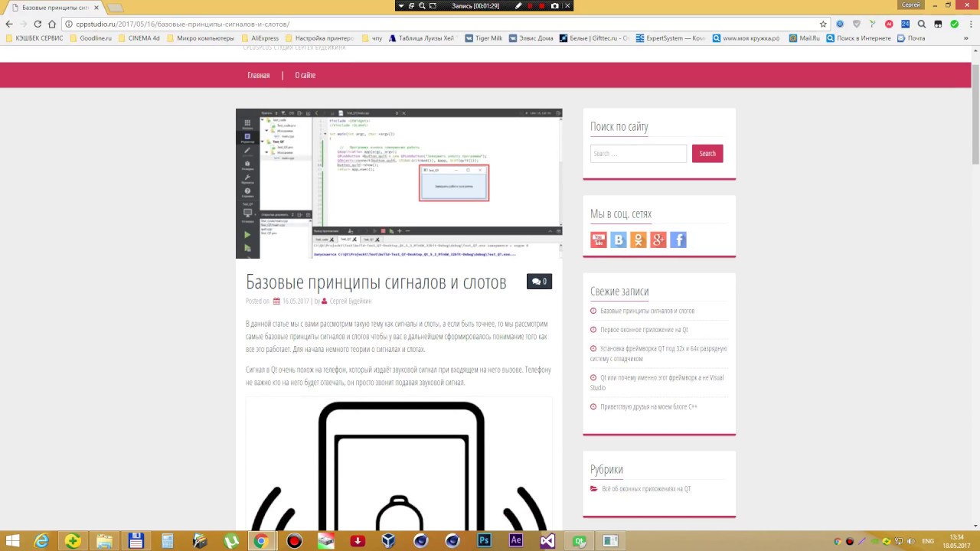
Task: Open category Всё об оконных приложениях на QT
Action: 646,489
